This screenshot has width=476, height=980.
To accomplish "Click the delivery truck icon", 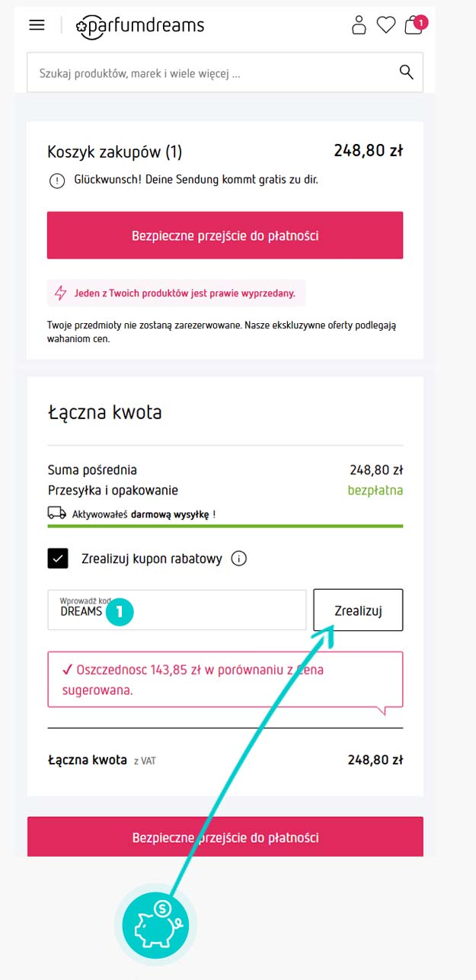I will 57,514.
